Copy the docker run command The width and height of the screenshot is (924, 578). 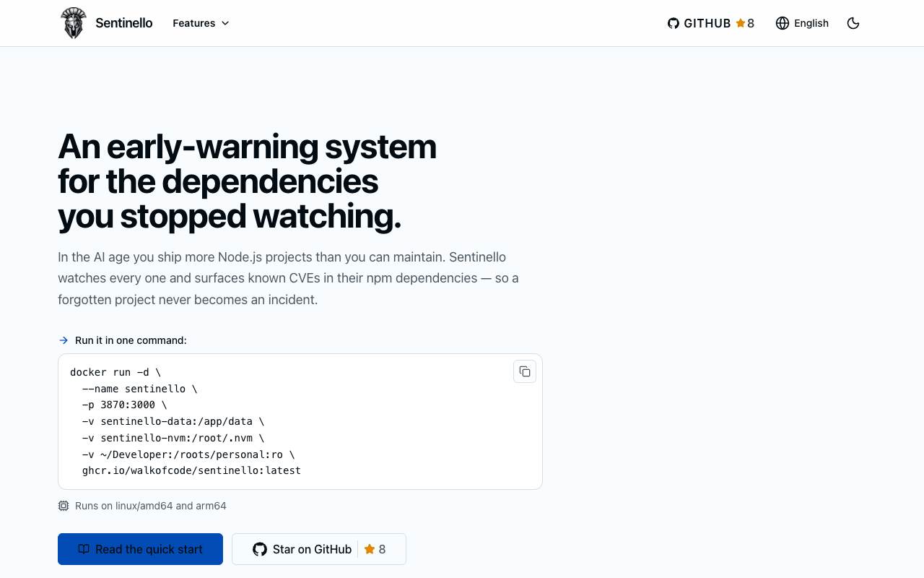(x=525, y=371)
